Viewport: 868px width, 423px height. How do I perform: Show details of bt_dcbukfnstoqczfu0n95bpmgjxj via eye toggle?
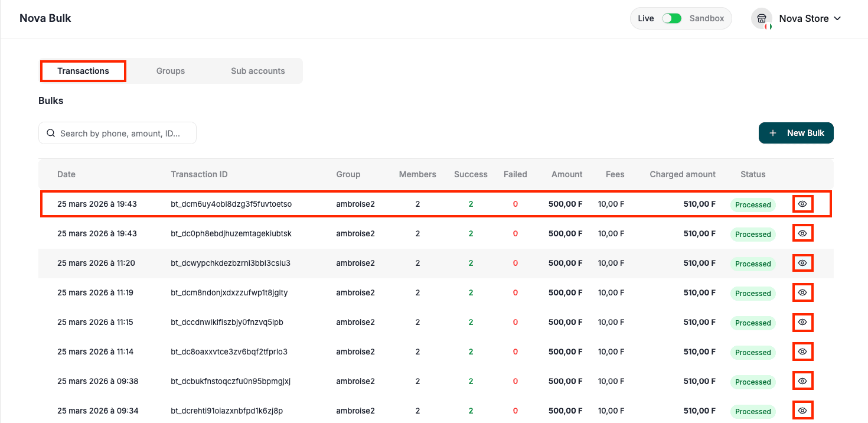tap(802, 380)
